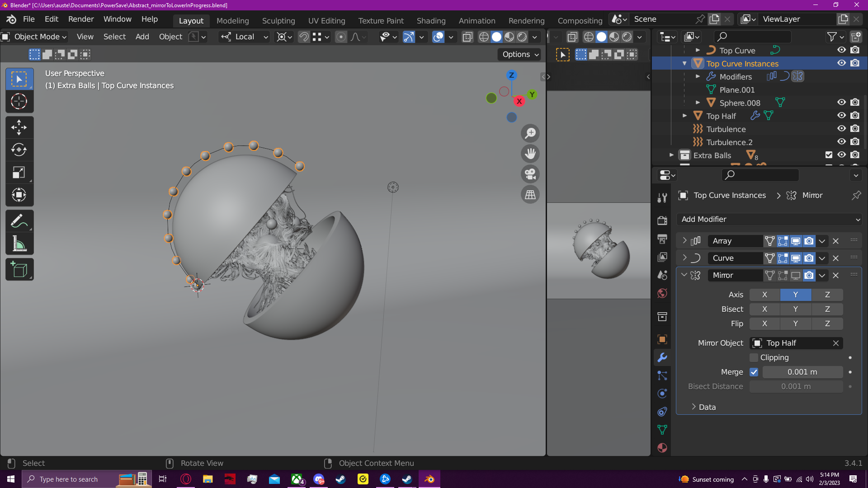Click the Scene name field
This screenshot has height=488, width=868.
(662, 19)
